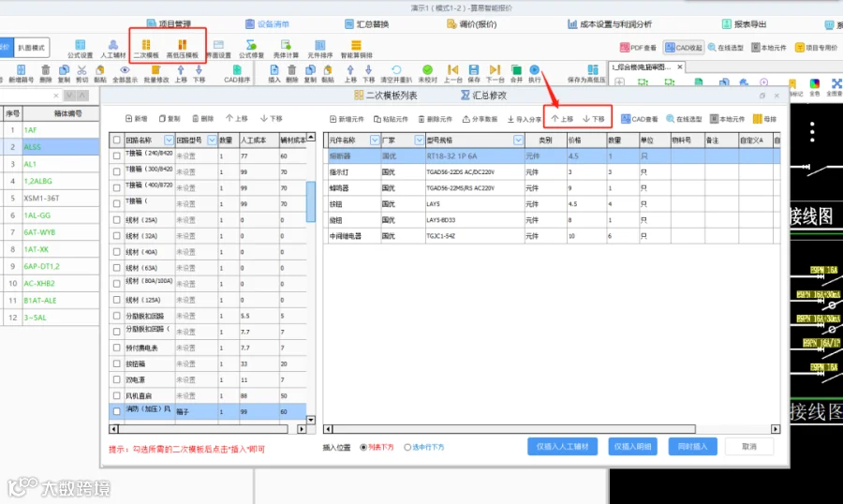Open the 界面设置 interface settings
Viewport: 843px width, 504px height.
pos(218,49)
